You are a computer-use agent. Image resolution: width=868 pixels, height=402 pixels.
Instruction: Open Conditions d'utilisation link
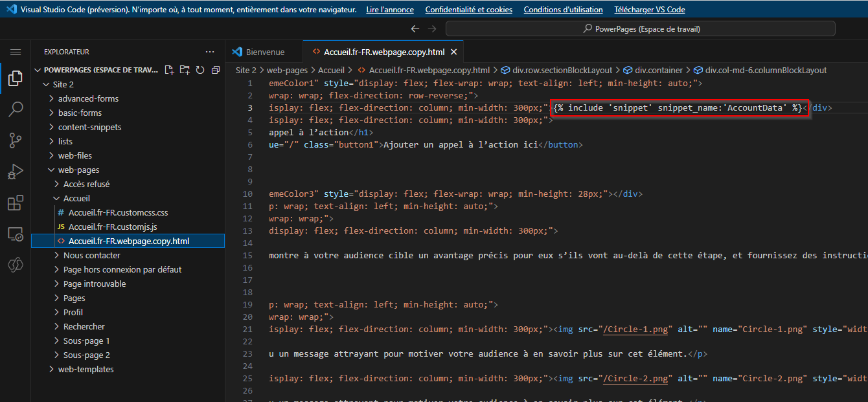(564, 10)
